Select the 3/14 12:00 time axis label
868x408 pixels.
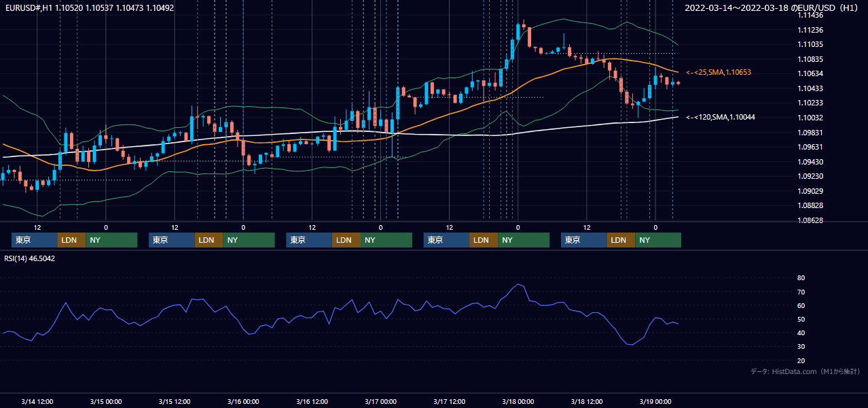(x=37, y=401)
